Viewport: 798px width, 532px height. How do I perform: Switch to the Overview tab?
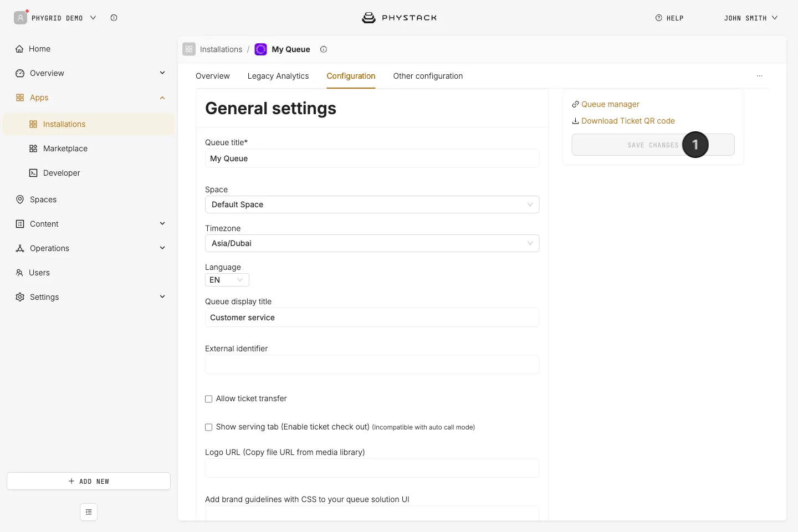point(213,76)
